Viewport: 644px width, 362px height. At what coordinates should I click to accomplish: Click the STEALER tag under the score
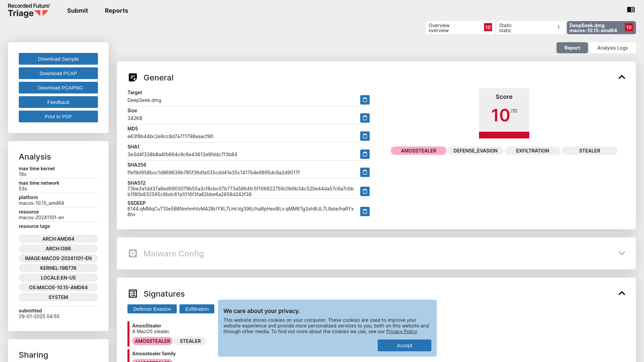point(590,151)
